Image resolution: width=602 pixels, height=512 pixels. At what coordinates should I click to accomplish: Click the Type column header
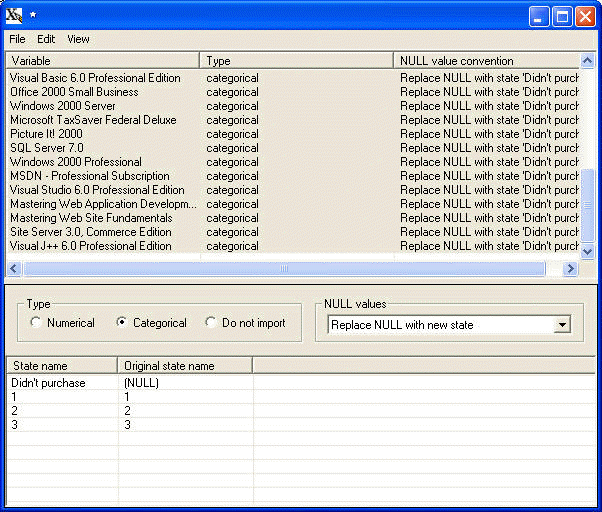295,61
